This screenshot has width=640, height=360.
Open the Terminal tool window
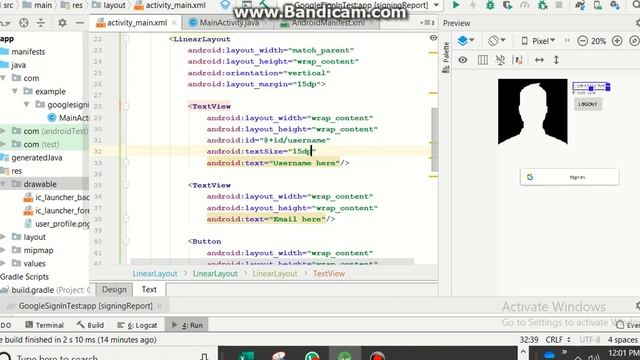[x=44, y=325]
